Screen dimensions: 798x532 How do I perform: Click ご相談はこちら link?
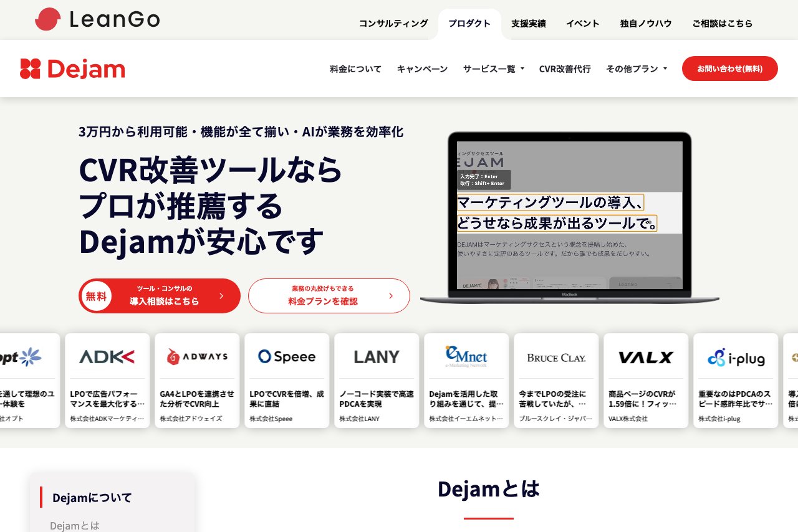click(723, 24)
